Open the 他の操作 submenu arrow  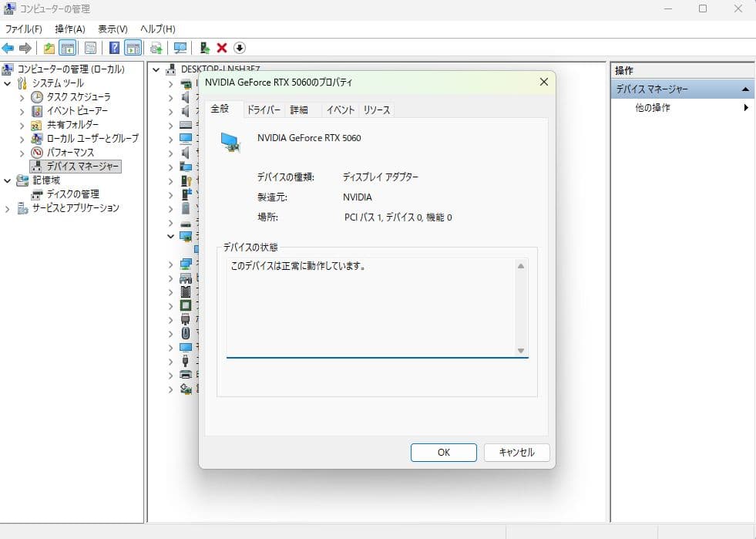pyautogui.click(x=746, y=108)
